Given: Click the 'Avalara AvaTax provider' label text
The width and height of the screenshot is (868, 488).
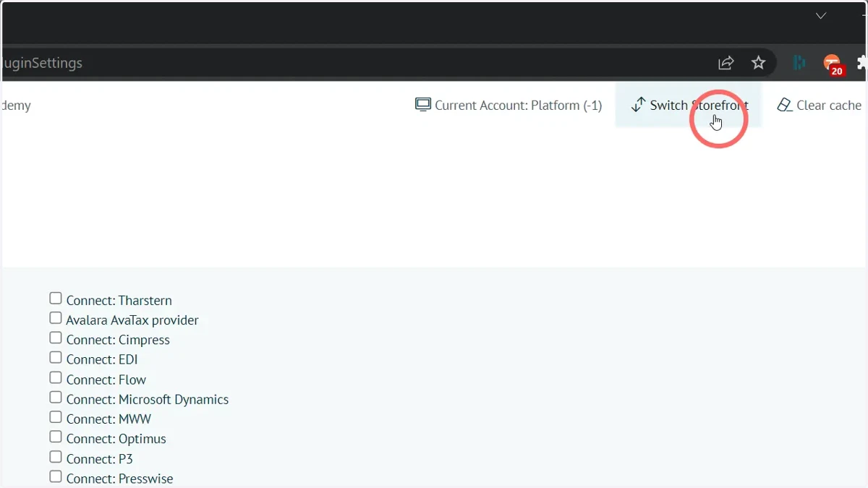Looking at the screenshot, I should (x=132, y=320).
